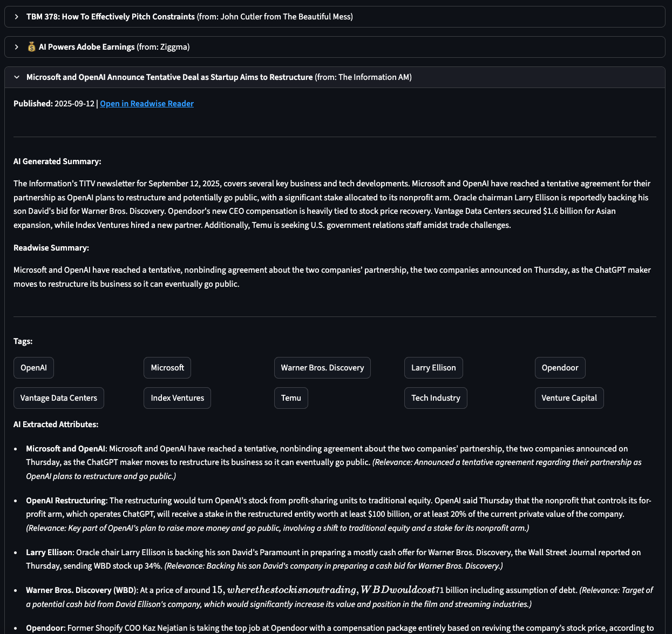
Task: Select the Index Ventures tag
Action: 178,398
